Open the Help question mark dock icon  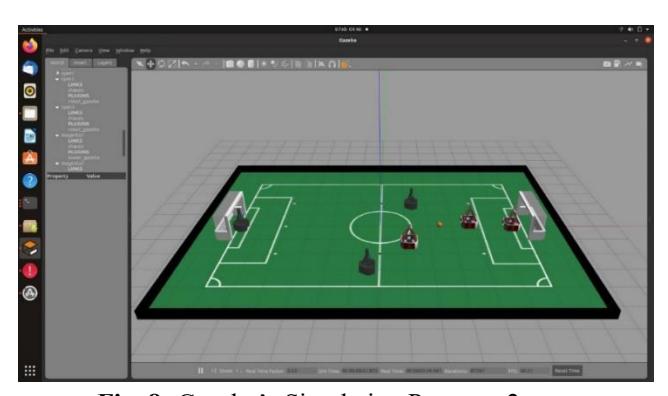[x=30, y=181]
